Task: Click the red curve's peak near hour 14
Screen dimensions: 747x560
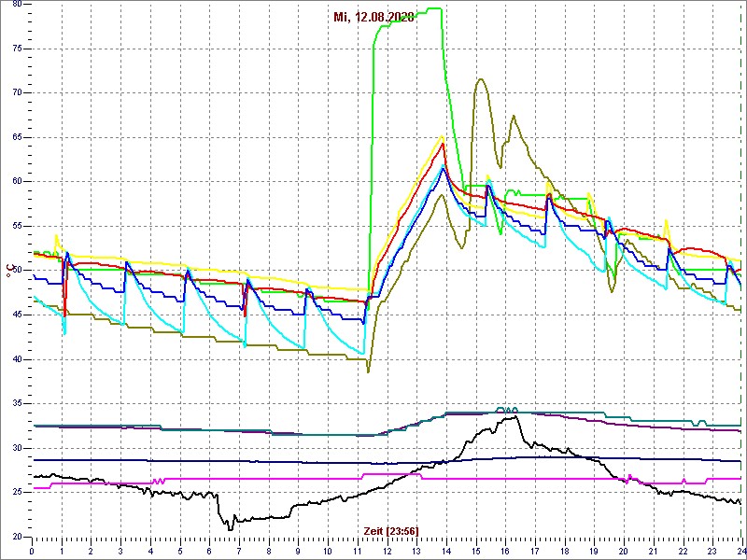Action: coord(444,144)
